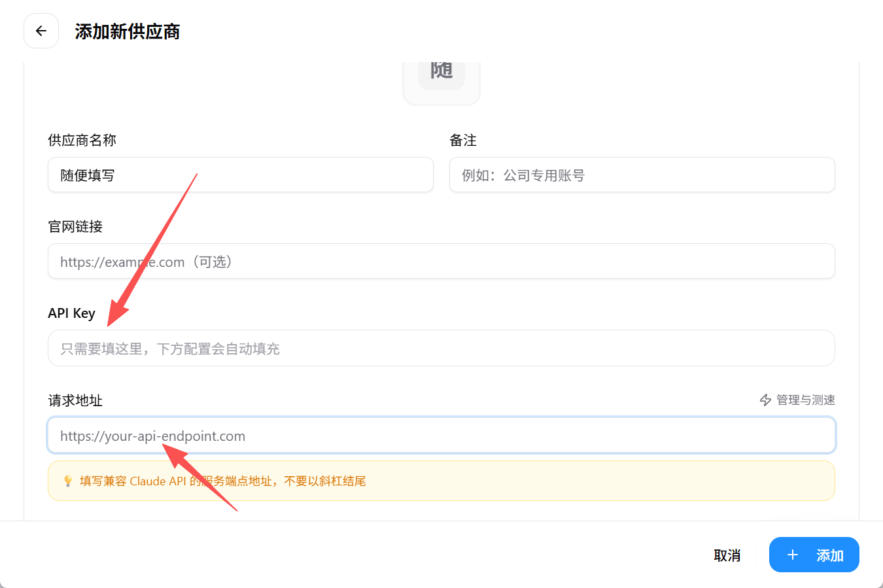Click the https://your-api-endpoint.com placeholder text

[x=152, y=435]
